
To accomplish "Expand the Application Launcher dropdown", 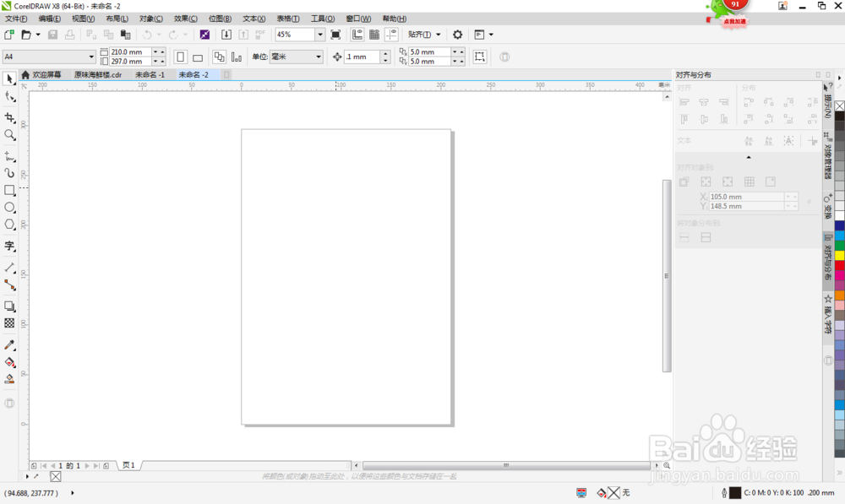I will (x=491, y=35).
